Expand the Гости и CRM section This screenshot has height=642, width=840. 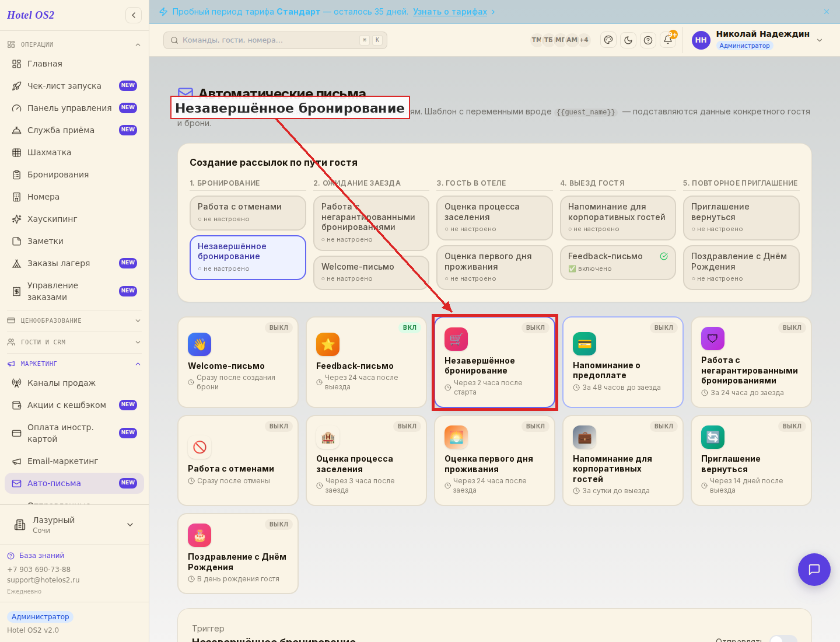[74, 342]
